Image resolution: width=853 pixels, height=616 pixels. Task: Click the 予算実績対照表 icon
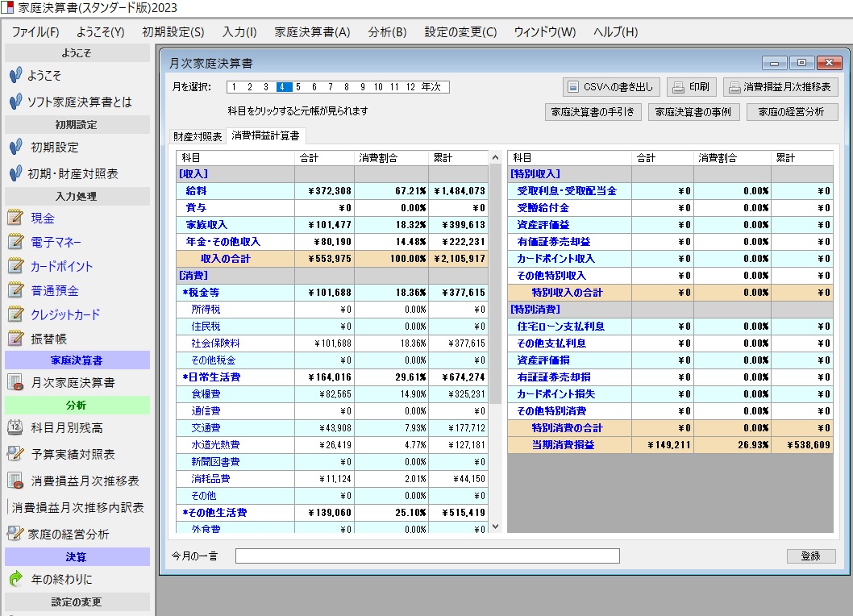pyautogui.click(x=15, y=454)
